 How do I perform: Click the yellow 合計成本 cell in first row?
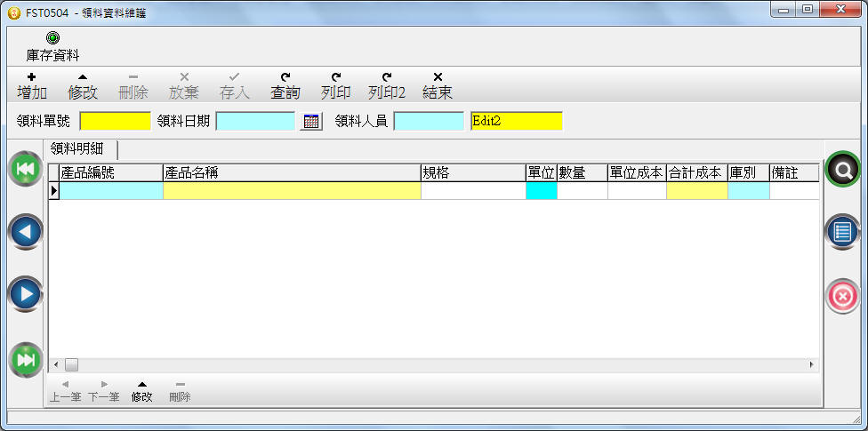(x=697, y=191)
